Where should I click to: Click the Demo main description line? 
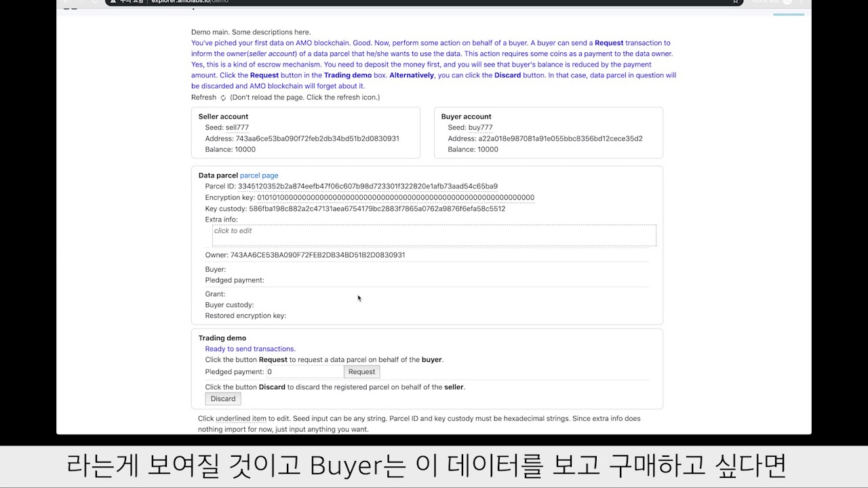[x=251, y=32]
